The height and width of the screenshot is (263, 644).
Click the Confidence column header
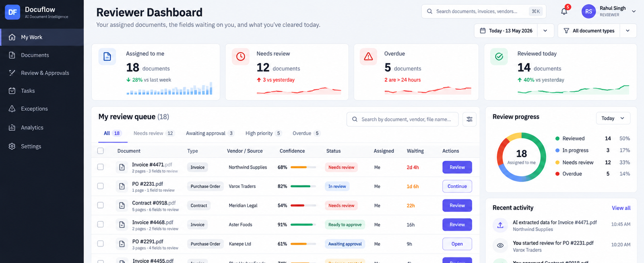click(x=292, y=151)
